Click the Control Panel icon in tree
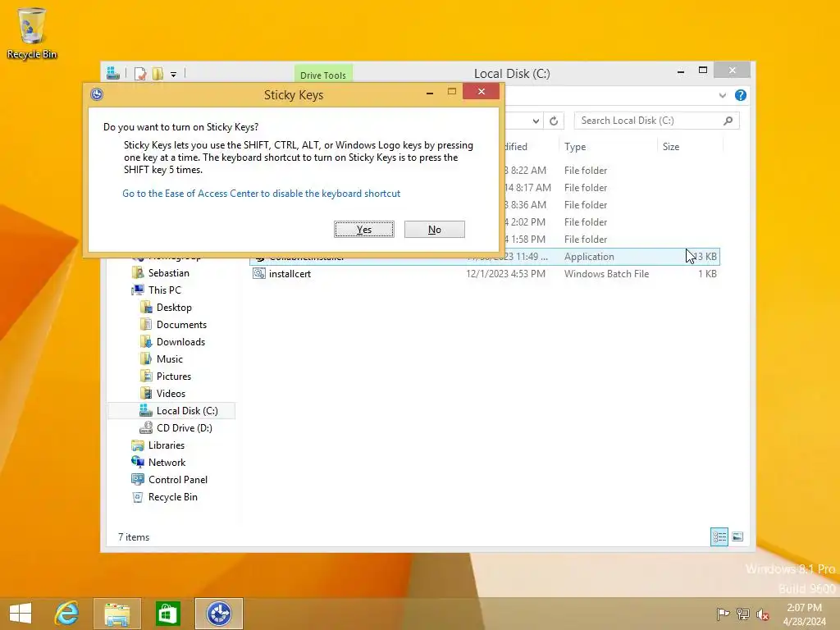The height and width of the screenshot is (630, 840). click(138, 479)
